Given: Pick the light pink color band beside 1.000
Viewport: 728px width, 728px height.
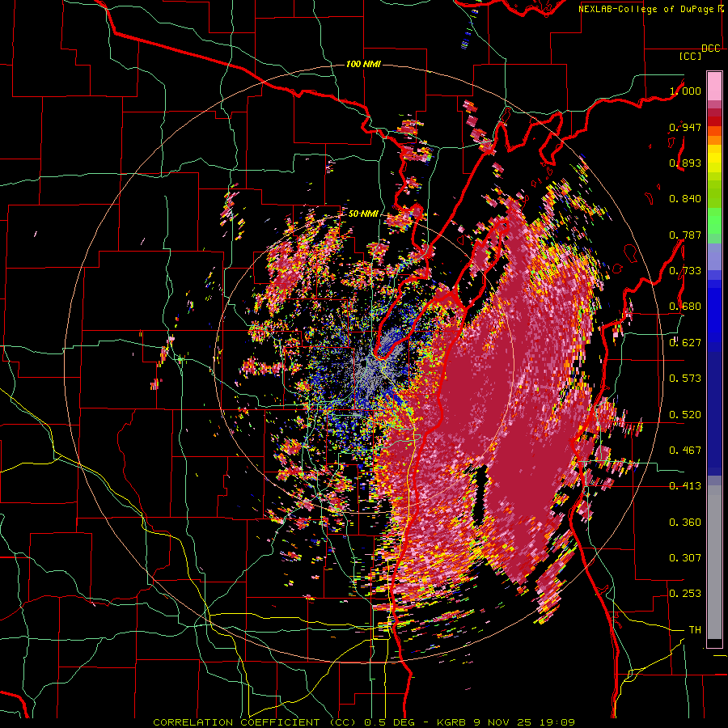Looking at the screenshot, I should click(x=714, y=86).
